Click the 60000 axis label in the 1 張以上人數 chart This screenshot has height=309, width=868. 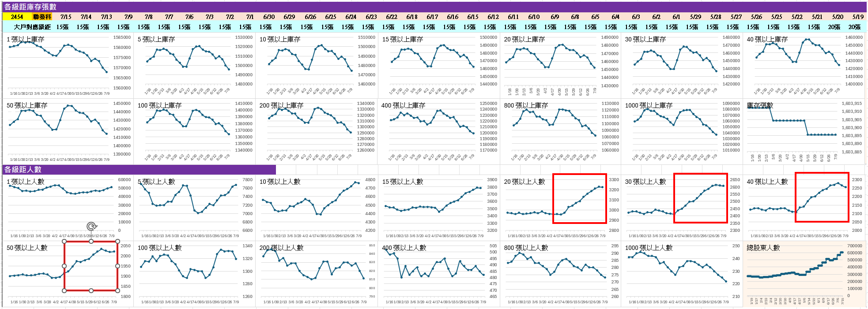tap(125, 180)
